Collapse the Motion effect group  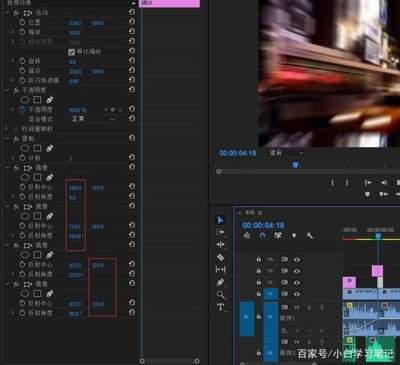7,13
